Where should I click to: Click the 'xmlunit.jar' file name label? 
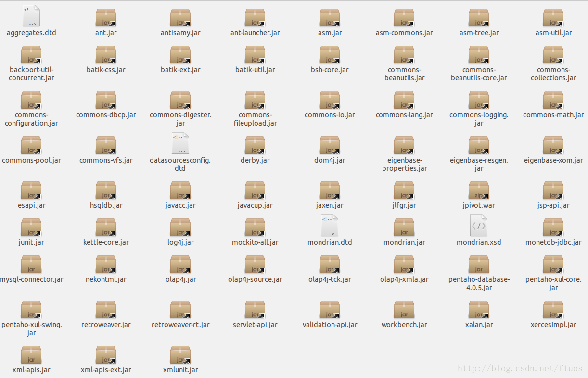tap(180, 370)
